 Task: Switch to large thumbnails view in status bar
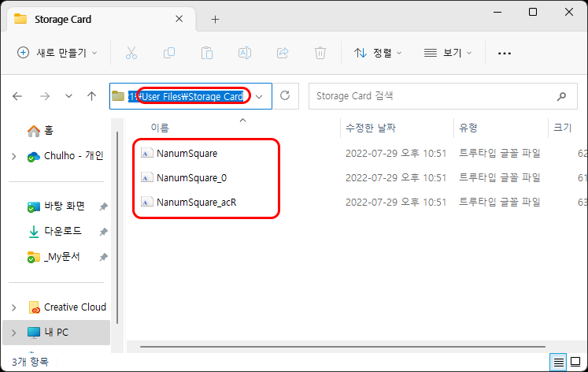(x=575, y=363)
